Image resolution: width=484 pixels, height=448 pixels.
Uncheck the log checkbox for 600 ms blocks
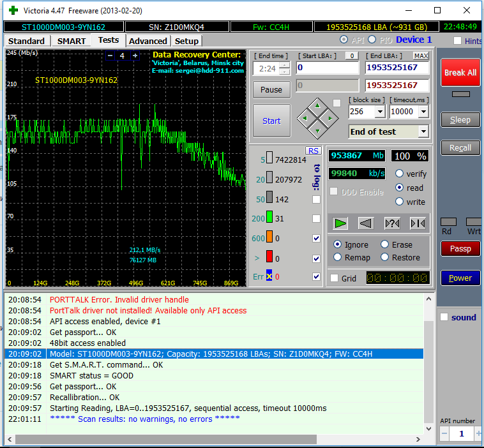[x=316, y=238]
